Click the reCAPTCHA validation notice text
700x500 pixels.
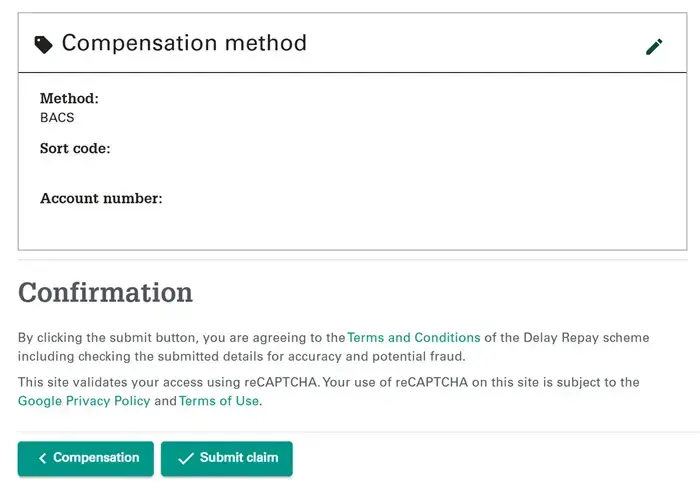pos(329,392)
